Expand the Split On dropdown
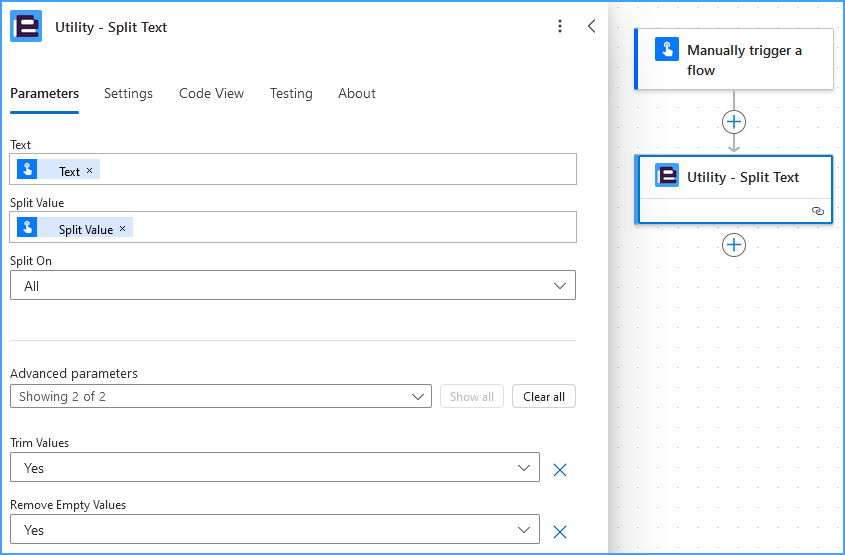Image resolution: width=845 pixels, height=555 pixels. point(293,285)
